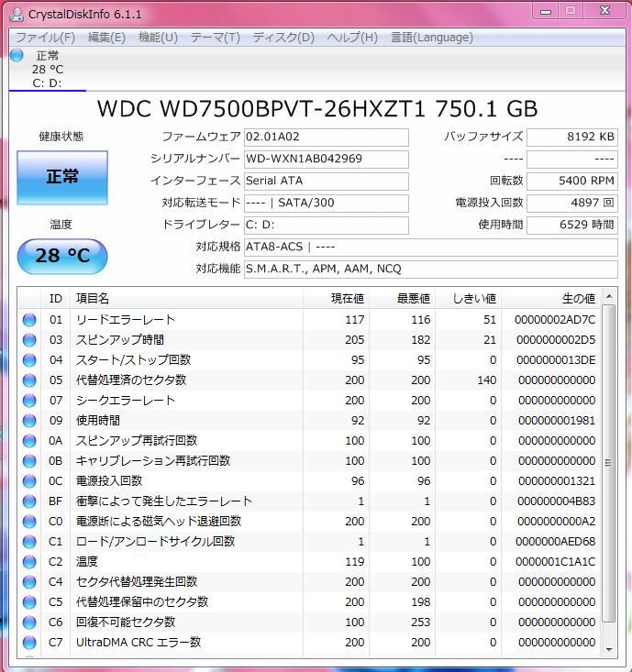632x672 pixels.
Task: Click status orb for C6 回復不可能セクタ数
Action: tap(29, 622)
